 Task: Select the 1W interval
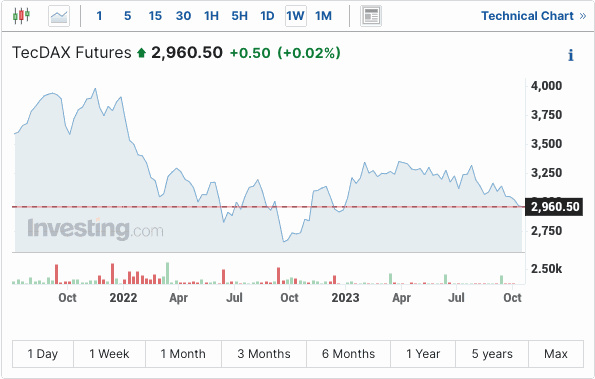point(296,16)
